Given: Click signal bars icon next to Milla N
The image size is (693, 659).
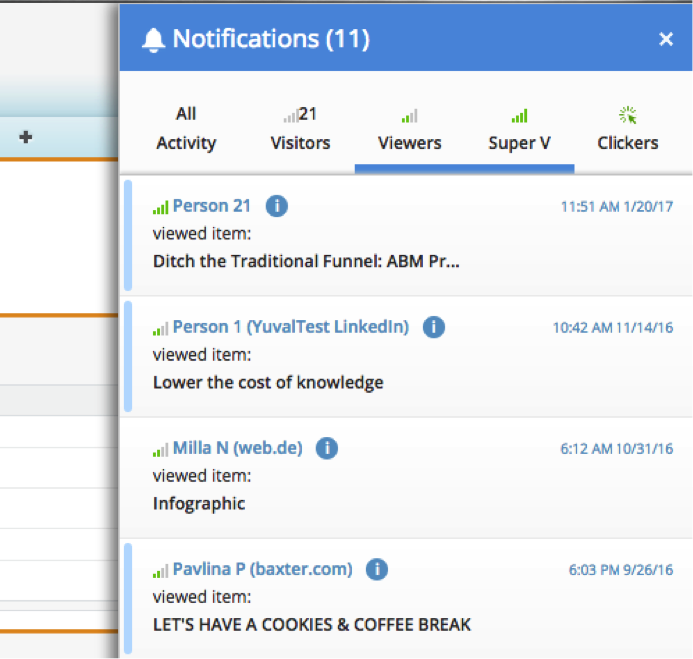Looking at the screenshot, I should pyautogui.click(x=160, y=449).
